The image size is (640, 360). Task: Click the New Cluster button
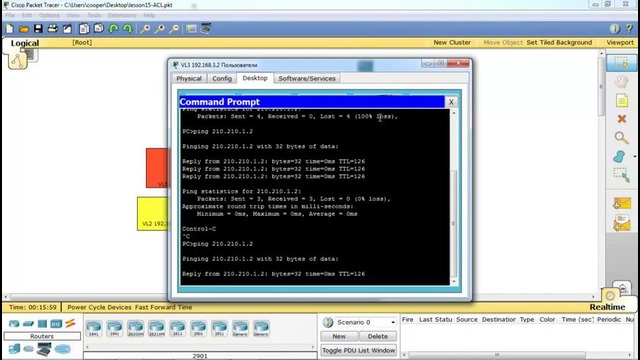(452, 42)
